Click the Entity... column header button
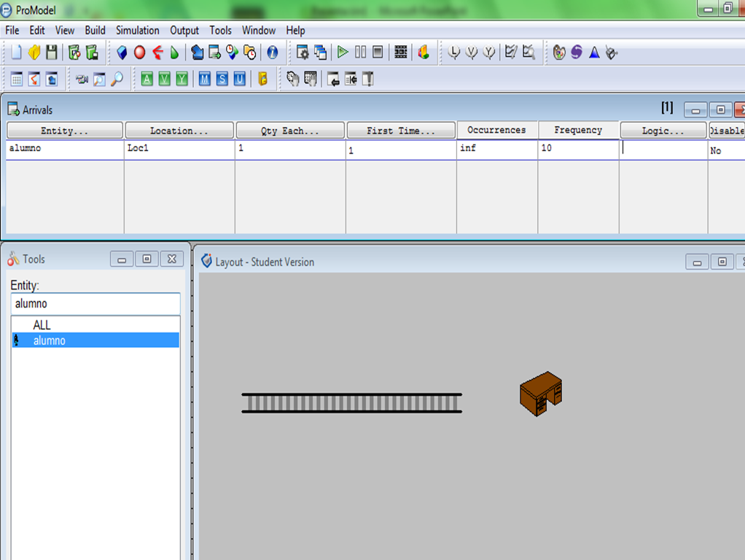This screenshot has height=560, width=745. (64, 131)
